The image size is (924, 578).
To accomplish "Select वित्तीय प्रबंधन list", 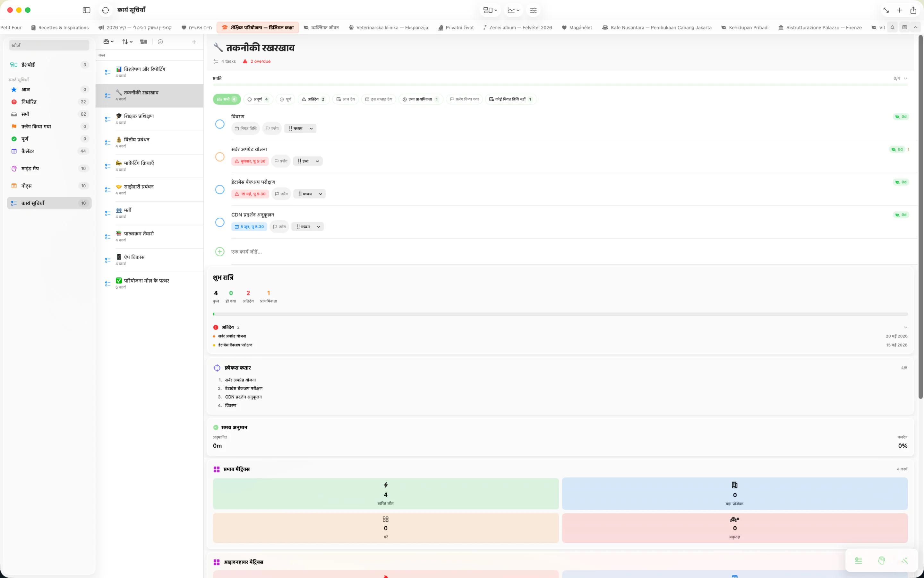I will point(150,143).
